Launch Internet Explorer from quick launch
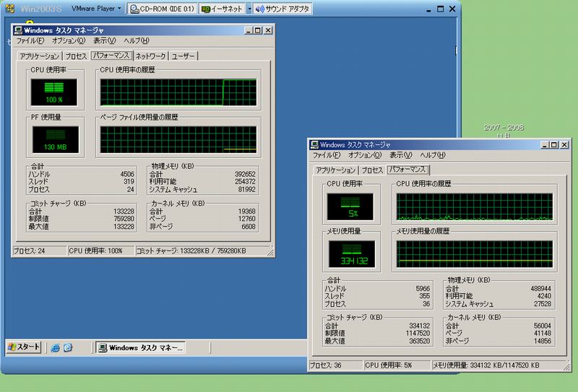 pos(56,347)
